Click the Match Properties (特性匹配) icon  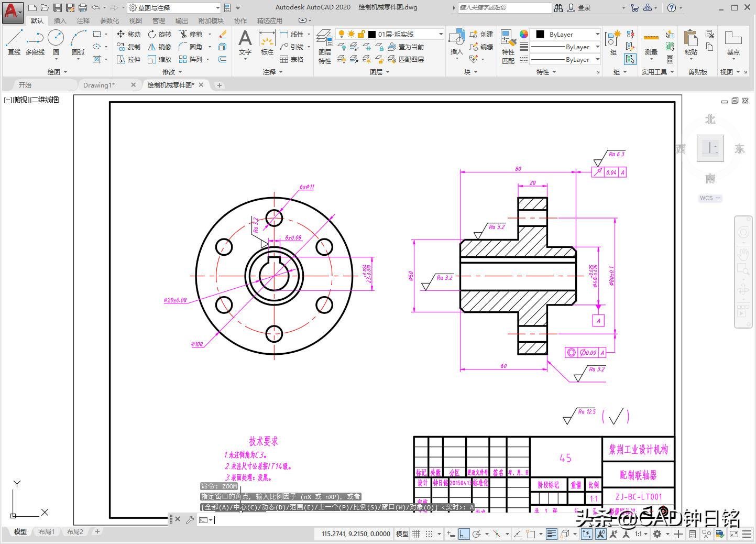(508, 46)
